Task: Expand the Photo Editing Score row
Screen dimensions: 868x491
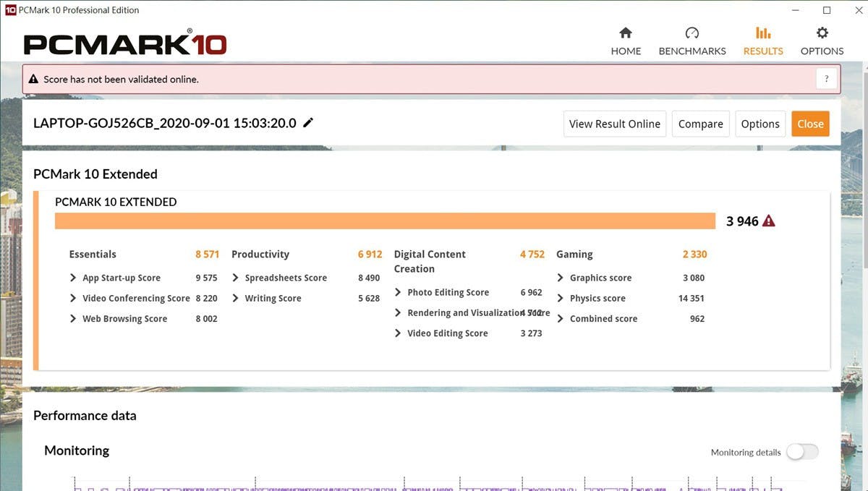Action: (x=399, y=292)
